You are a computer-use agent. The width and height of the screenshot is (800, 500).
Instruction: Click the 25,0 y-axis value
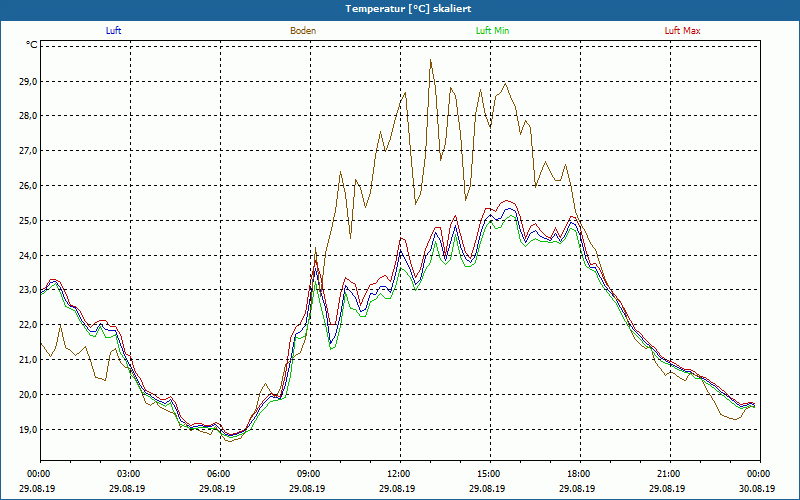coord(28,220)
